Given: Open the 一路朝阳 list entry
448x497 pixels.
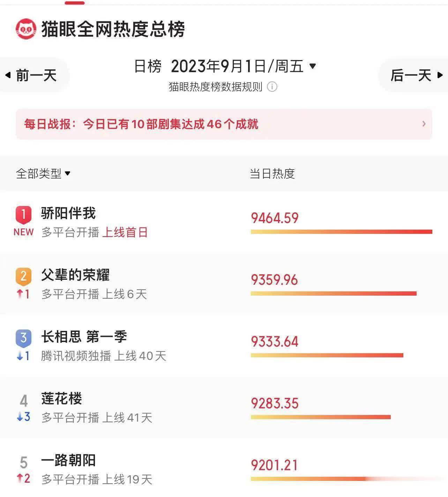Looking at the screenshot, I should [x=224, y=468].
